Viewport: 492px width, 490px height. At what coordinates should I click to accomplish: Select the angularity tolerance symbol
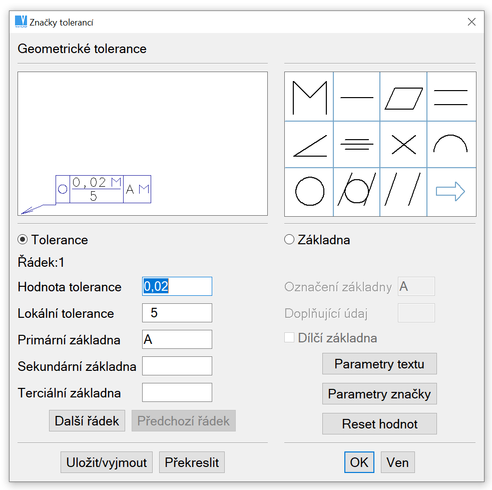[309, 145]
